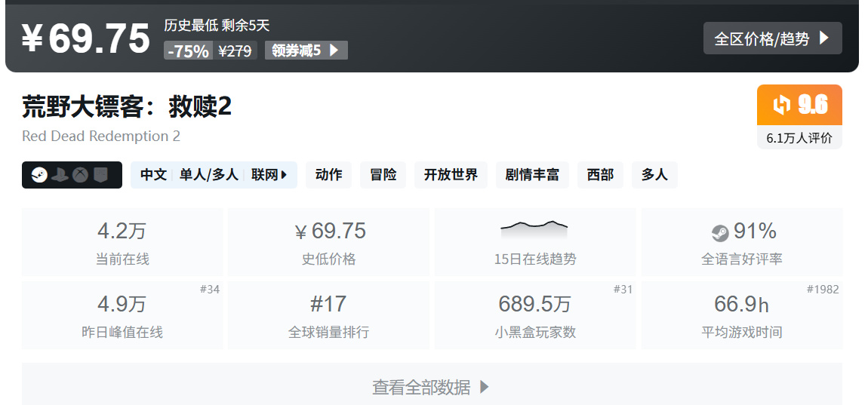Click the #31 rank on player count
Viewport: 868px width, 405px height.
pyautogui.click(x=623, y=290)
